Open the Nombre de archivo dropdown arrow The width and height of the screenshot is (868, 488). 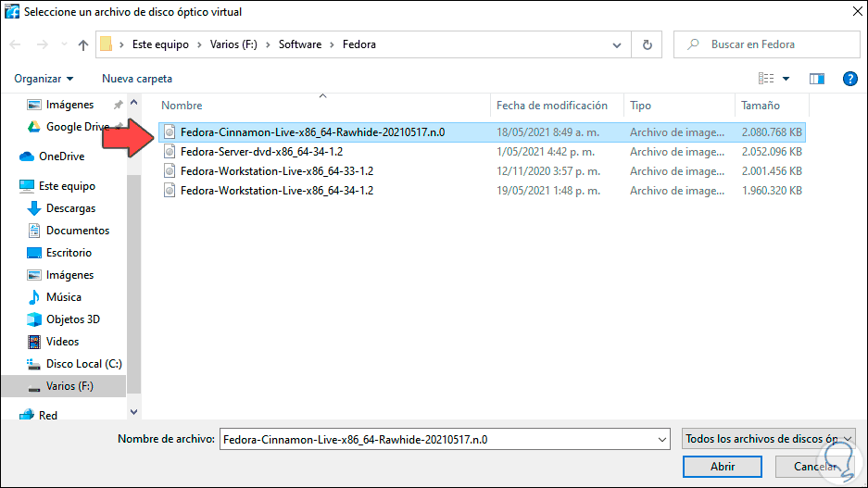[x=662, y=439]
